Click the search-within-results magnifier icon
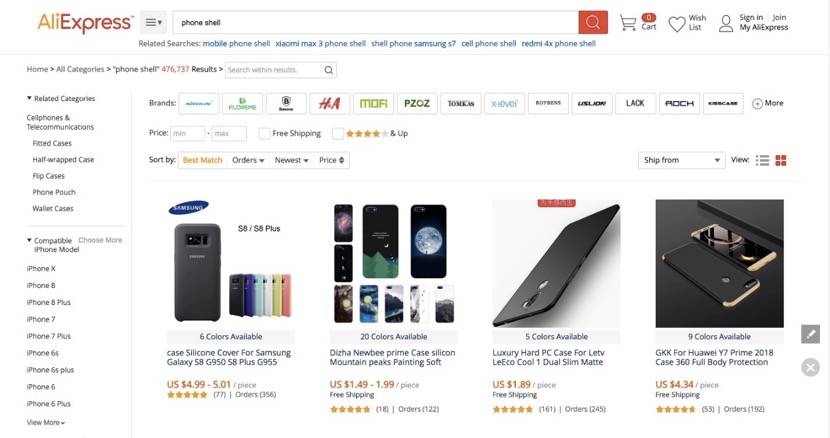830x438 pixels. [x=329, y=70]
